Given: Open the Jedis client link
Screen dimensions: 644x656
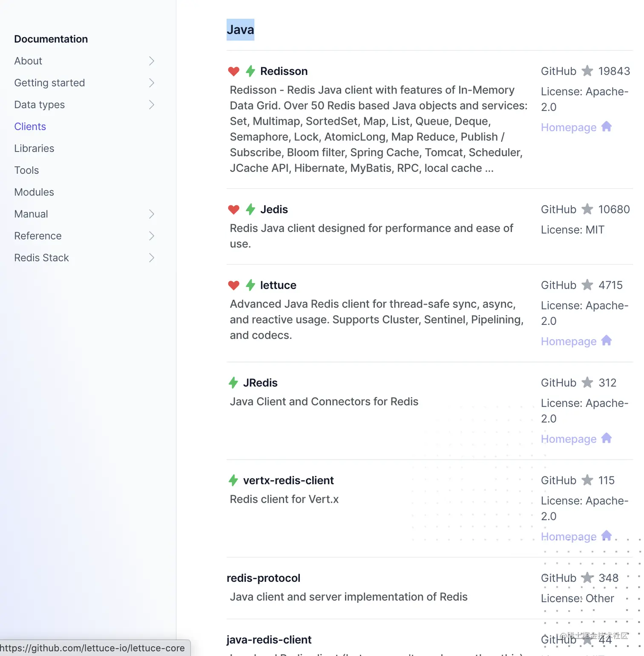Looking at the screenshot, I should (x=274, y=209).
